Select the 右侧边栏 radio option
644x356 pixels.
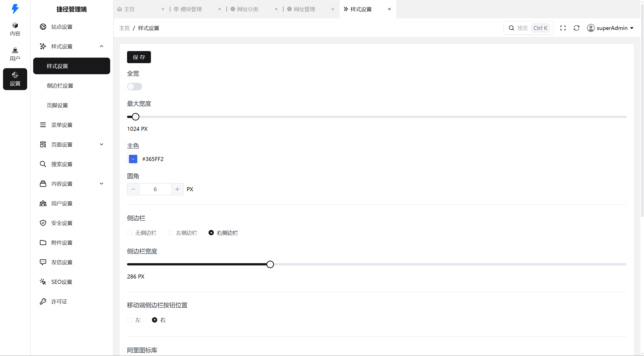click(223, 233)
